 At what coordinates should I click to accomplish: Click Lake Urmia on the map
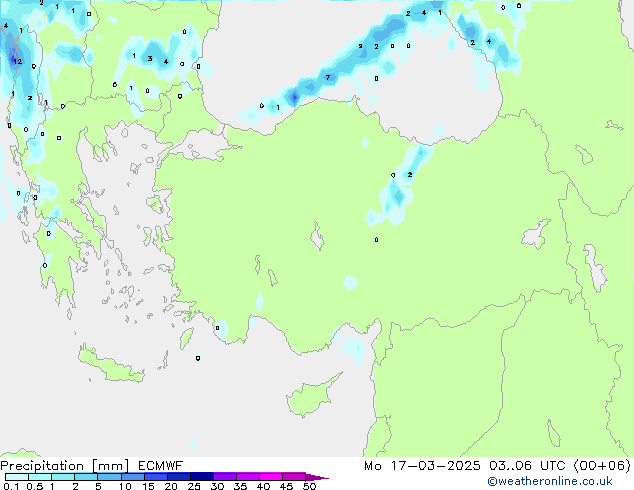click(595, 267)
